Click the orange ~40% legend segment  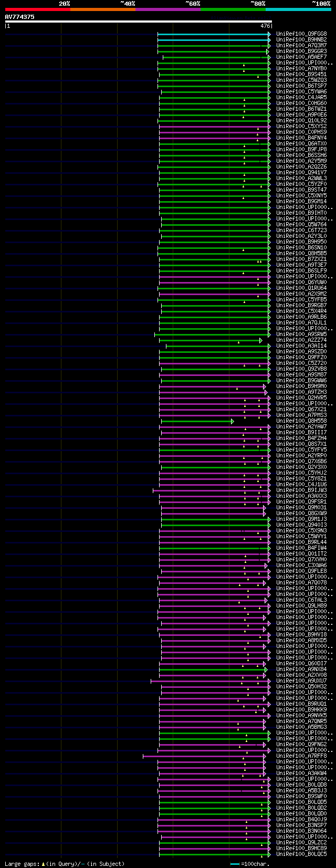tap(103, 9)
